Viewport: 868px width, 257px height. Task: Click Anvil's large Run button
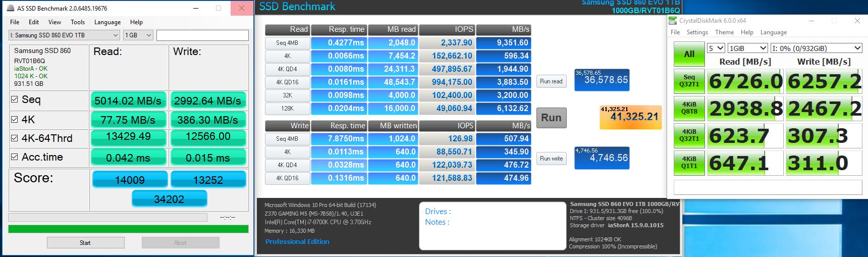point(551,118)
